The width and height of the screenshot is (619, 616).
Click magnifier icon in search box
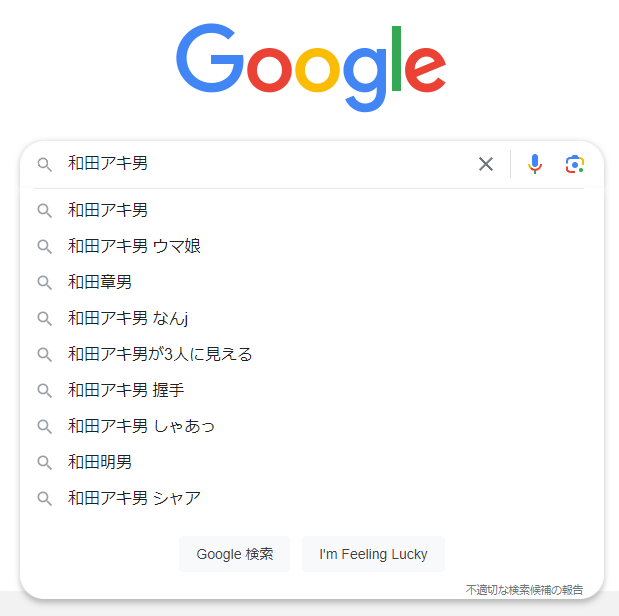click(44, 164)
